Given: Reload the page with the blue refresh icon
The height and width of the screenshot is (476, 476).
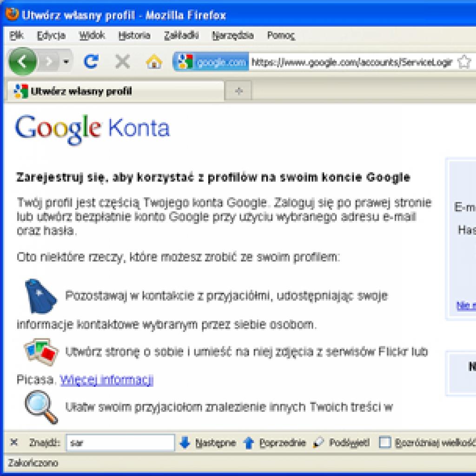Looking at the screenshot, I should [91, 62].
